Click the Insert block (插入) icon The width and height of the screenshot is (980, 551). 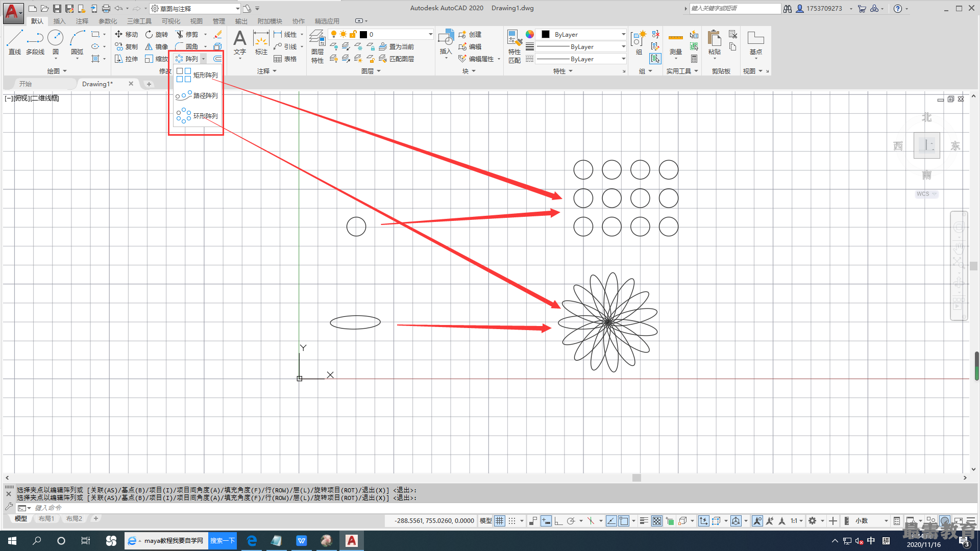[446, 42]
